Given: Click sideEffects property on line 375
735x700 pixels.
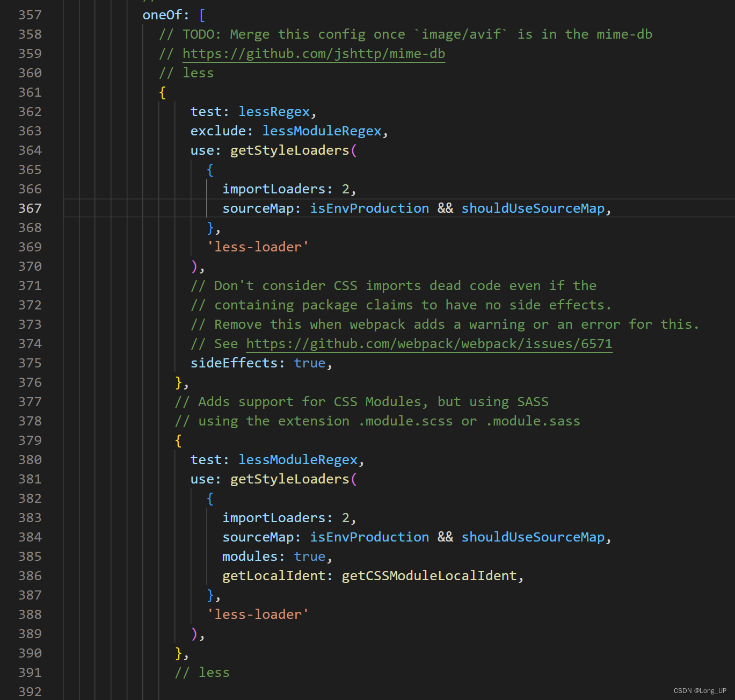Looking at the screenshot, I should click(x=234, y=363).
